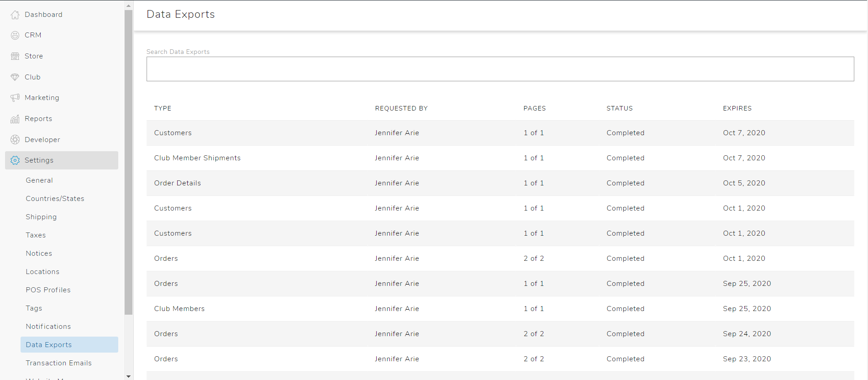The image size is (868, 380).
Task: Open the General settings submenu item
Action: 39,180
